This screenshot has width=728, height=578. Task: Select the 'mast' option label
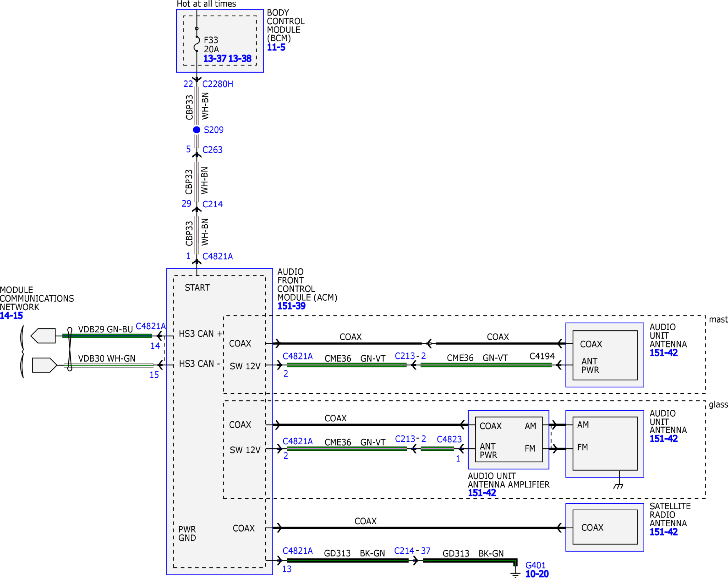[x=718, y=319]
